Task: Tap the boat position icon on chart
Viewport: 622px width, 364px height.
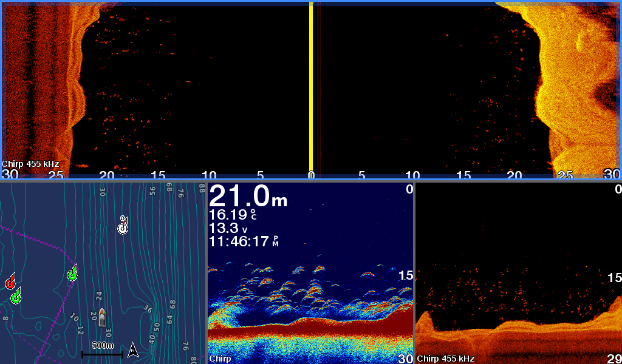Action: click(x=103, y=316)
